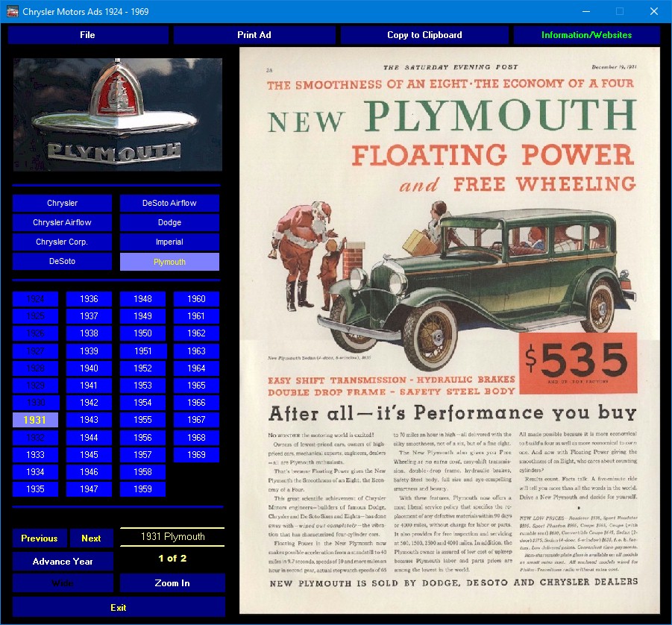Image resolution: width=672 pixels, height=625 pixels.
Task: Select the DeSoto brand button
Action: point(62,262)
